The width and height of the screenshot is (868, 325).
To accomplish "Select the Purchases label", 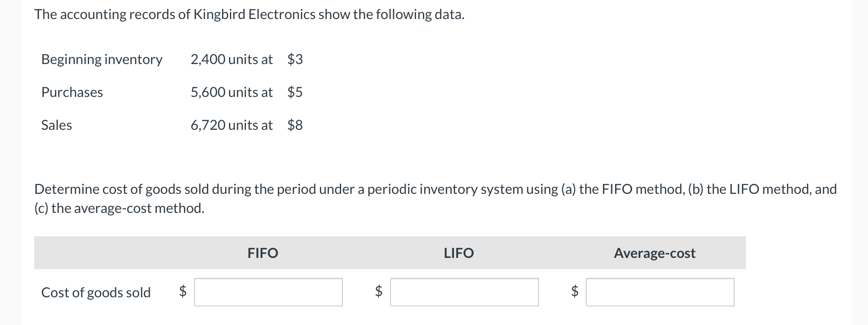I will [x=72, y=92].
